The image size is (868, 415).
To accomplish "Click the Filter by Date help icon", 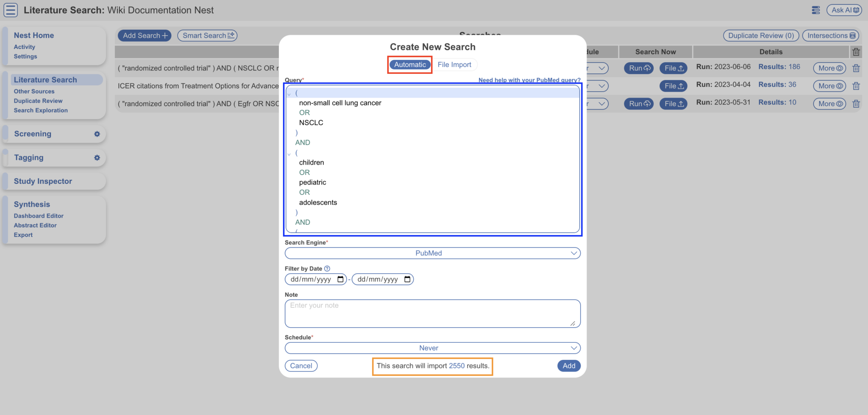I will point(326,268).
